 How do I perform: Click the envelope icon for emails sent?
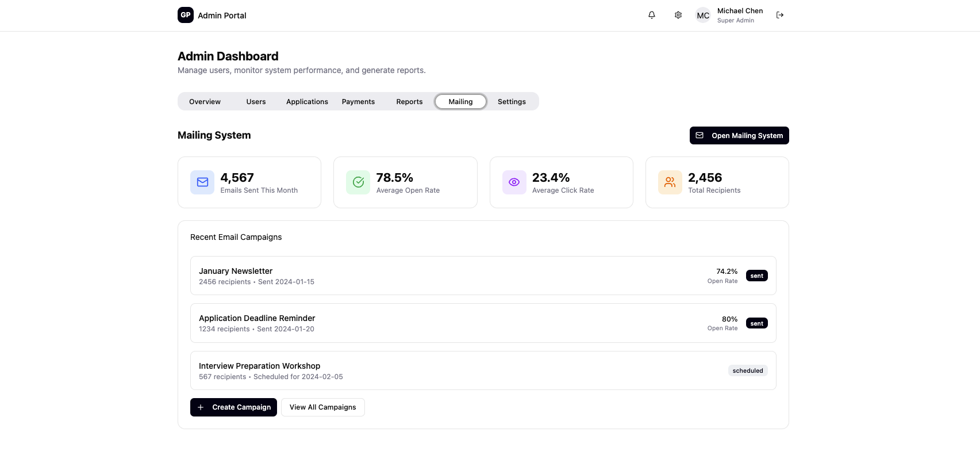point(202,182)
